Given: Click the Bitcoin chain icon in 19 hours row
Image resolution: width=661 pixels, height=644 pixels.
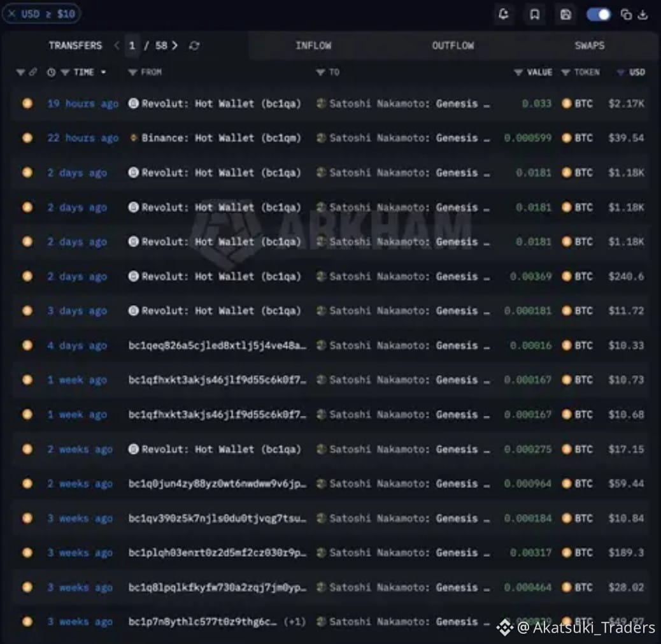Looking at the screenshot, I should click(x=27, y=103).
